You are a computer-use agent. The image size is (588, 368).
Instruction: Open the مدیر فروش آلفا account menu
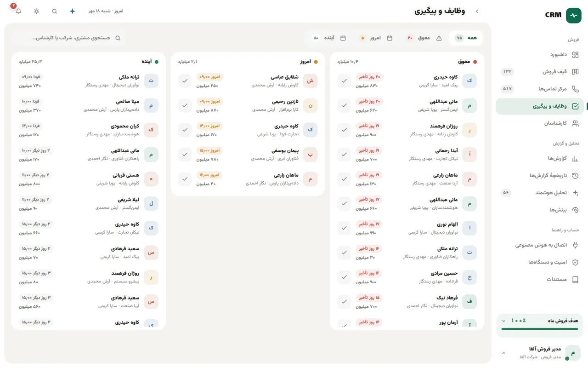click(540, 353)
